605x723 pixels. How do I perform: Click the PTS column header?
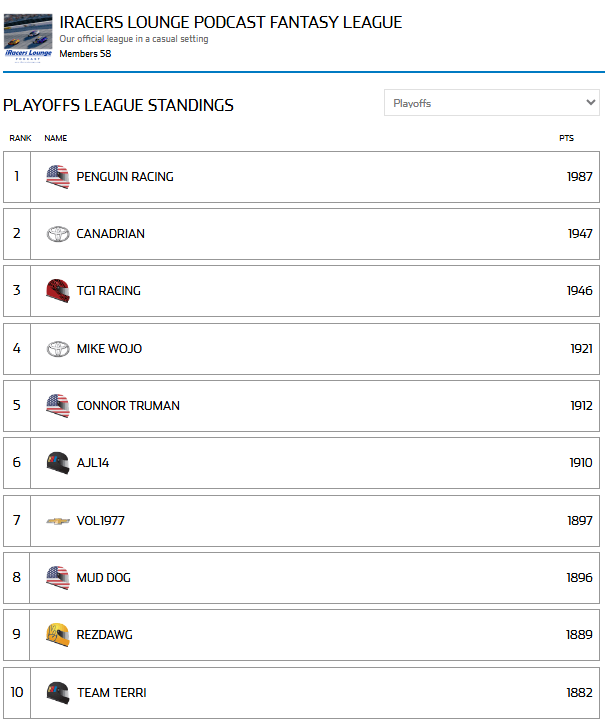click(x=566, y=138)
